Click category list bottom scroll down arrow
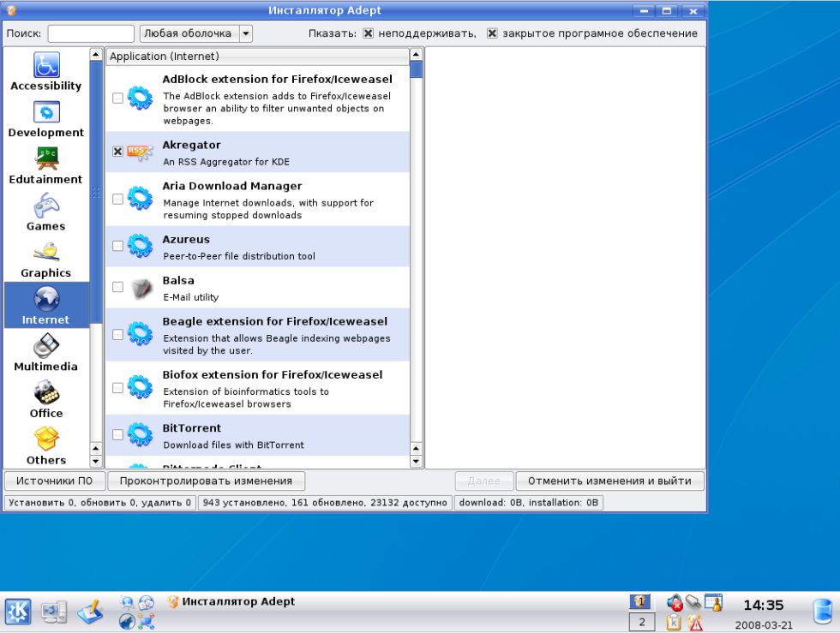Image resolution: width=840 pixels, height=633 pixels. [x=96, y=461]
